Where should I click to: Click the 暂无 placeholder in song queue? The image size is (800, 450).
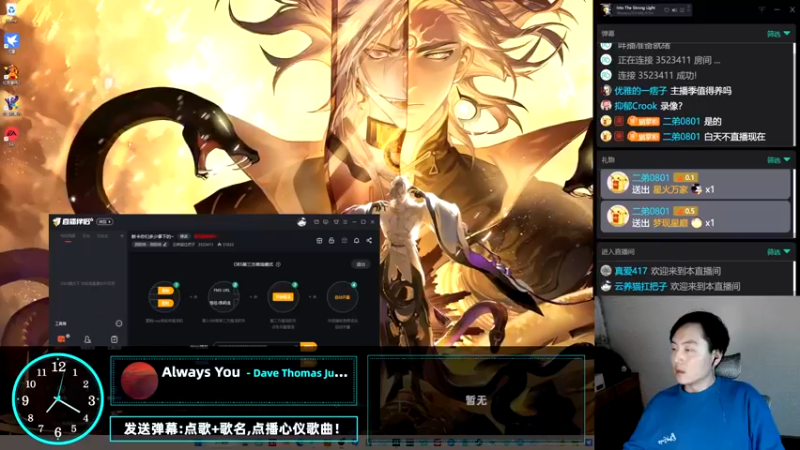tap(476, 401)
